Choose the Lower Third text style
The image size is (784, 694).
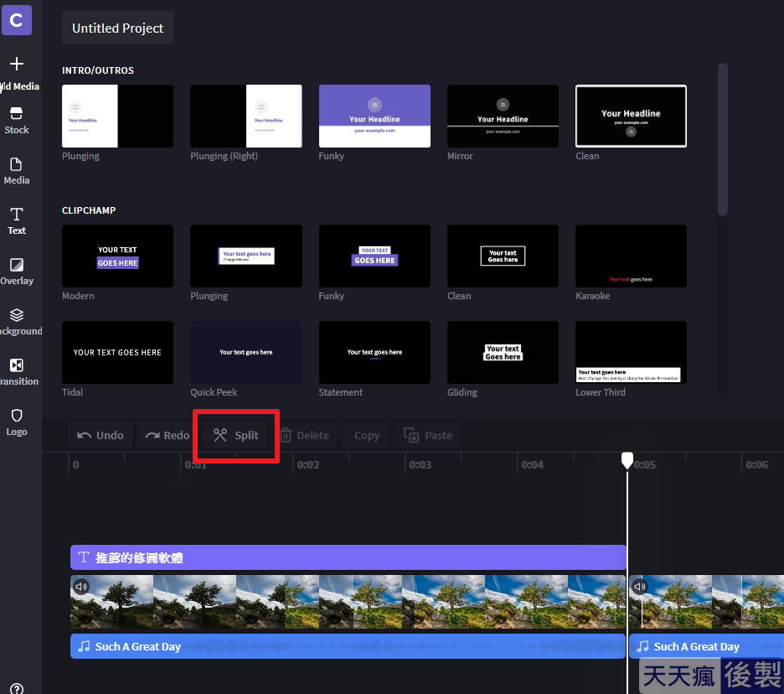click(x=631, y=352)
